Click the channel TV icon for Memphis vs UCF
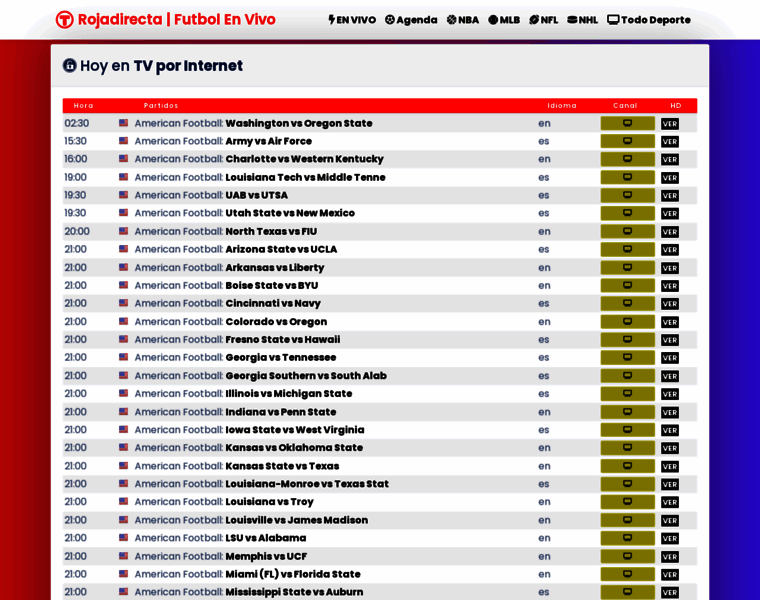This screenshot has width=760, height=600. point(627,556)
